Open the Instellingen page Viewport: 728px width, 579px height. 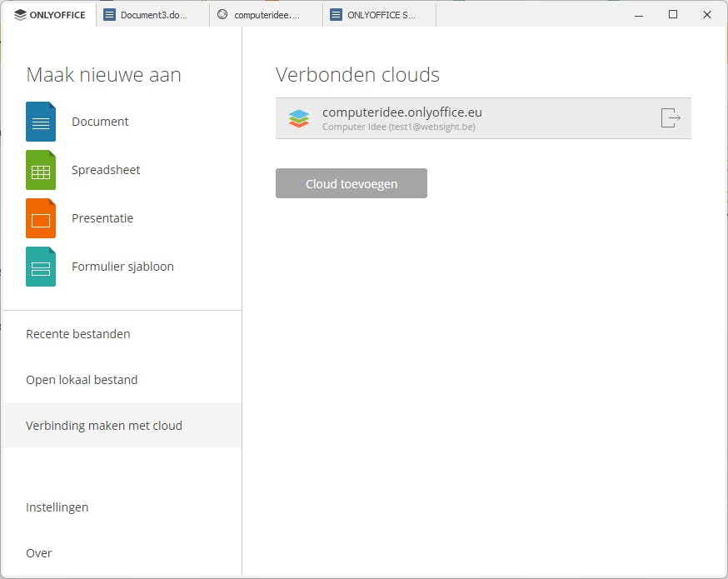click(x=57, y=507)
